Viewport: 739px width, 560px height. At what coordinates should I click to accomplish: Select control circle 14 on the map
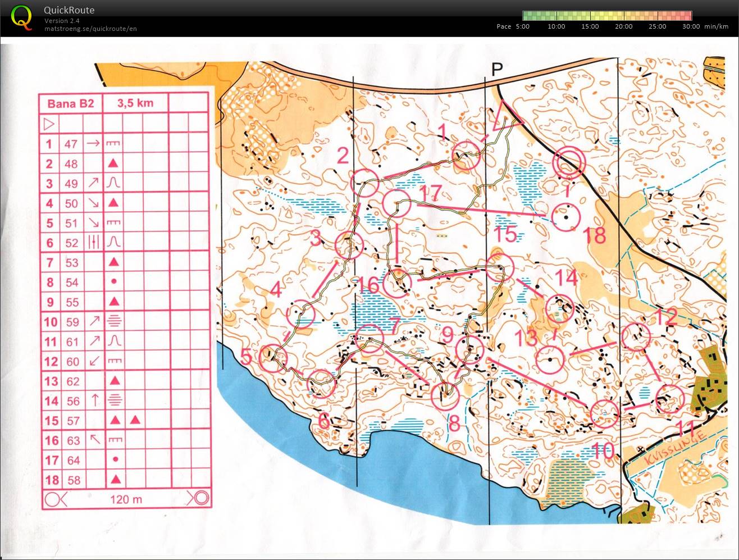(x=560, y=309)
